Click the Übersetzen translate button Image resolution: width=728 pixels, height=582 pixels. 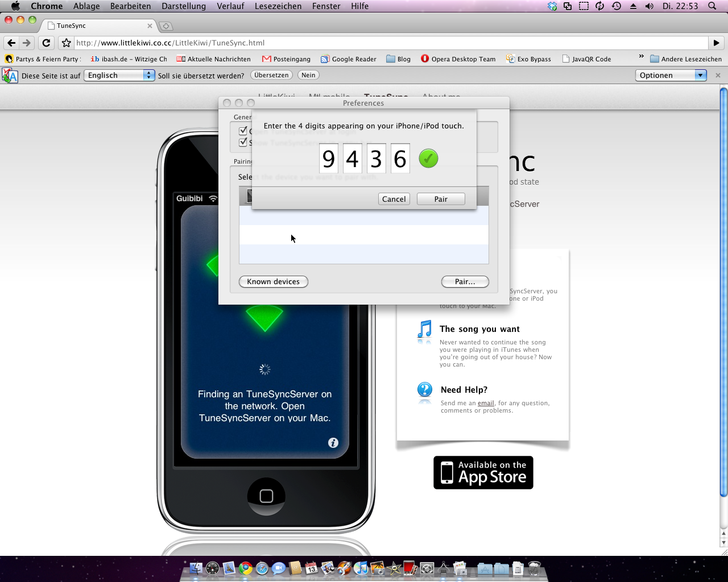[271, 75]
